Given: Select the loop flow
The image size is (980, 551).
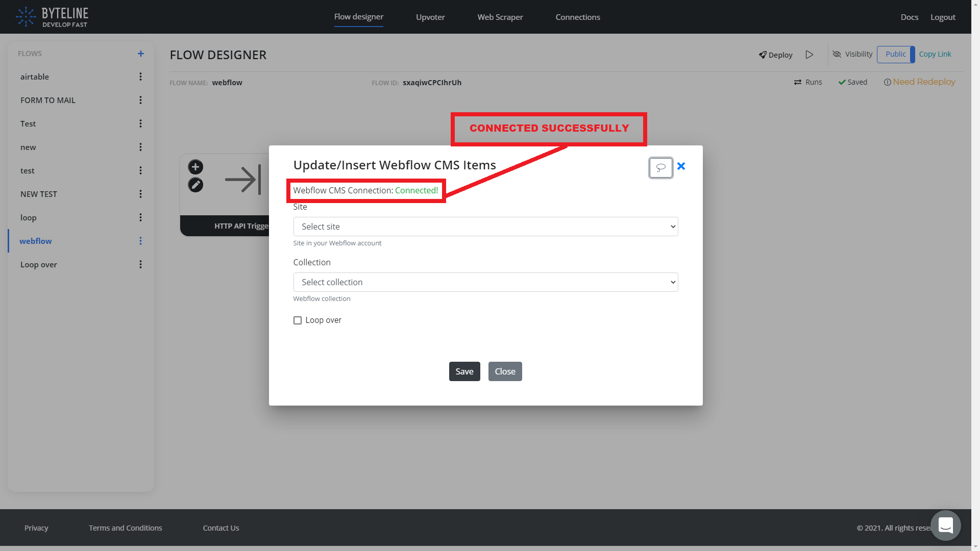Looking at the screenshot, I should [x=29, y=217].
